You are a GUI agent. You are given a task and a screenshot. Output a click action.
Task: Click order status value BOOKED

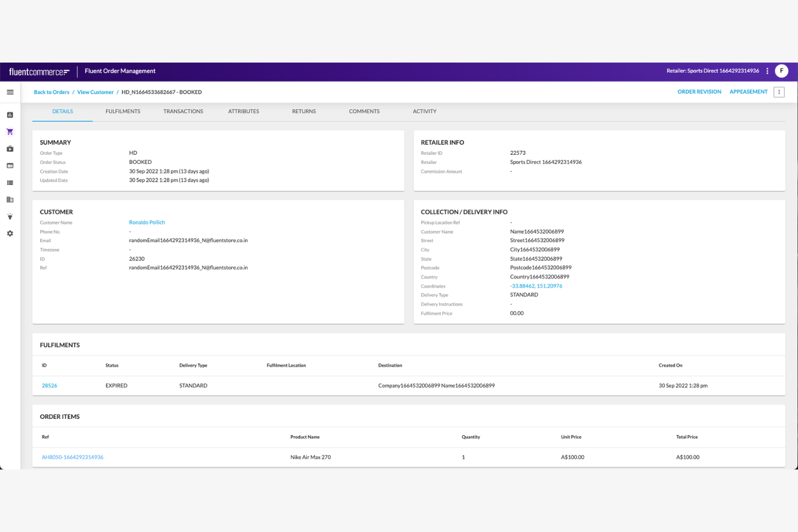coord(140,162)
